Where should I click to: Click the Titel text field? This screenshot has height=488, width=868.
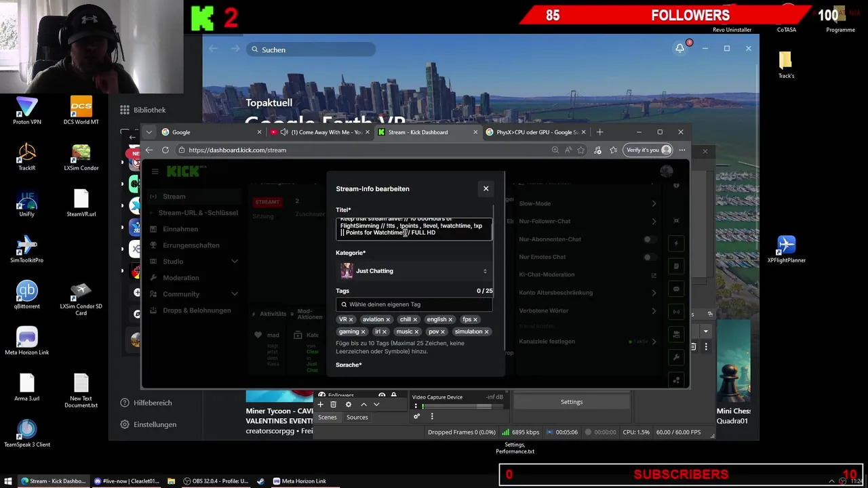click(x=414, y=229)
